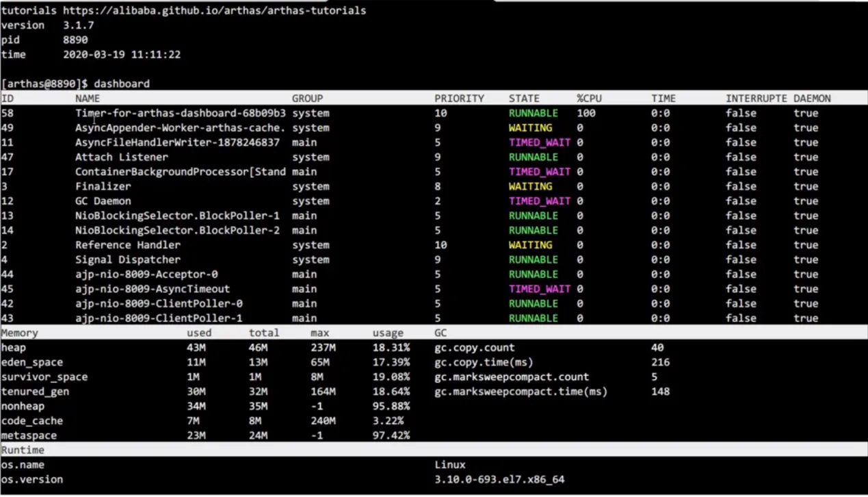Click the metaspace row label
This screenshot has height=497, width=868.
click(x=29, y=436)
